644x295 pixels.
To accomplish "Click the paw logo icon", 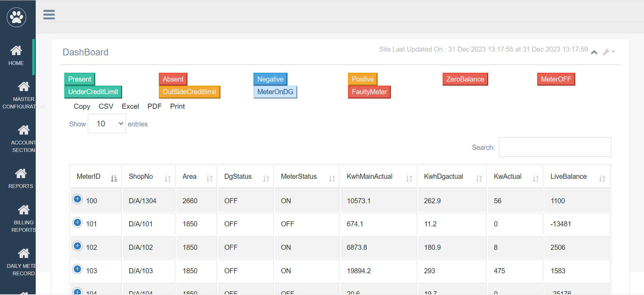I will [x=16, y=17].
